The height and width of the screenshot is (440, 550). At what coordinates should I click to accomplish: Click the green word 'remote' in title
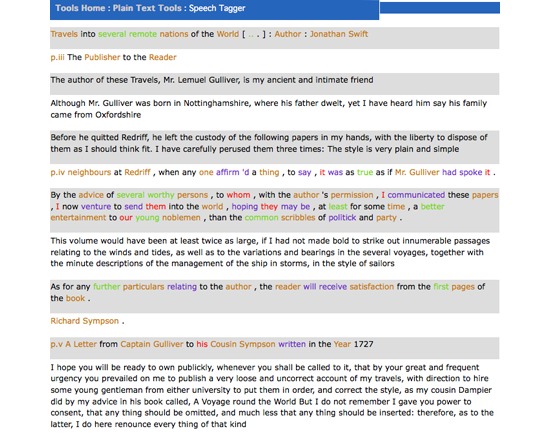143,34
